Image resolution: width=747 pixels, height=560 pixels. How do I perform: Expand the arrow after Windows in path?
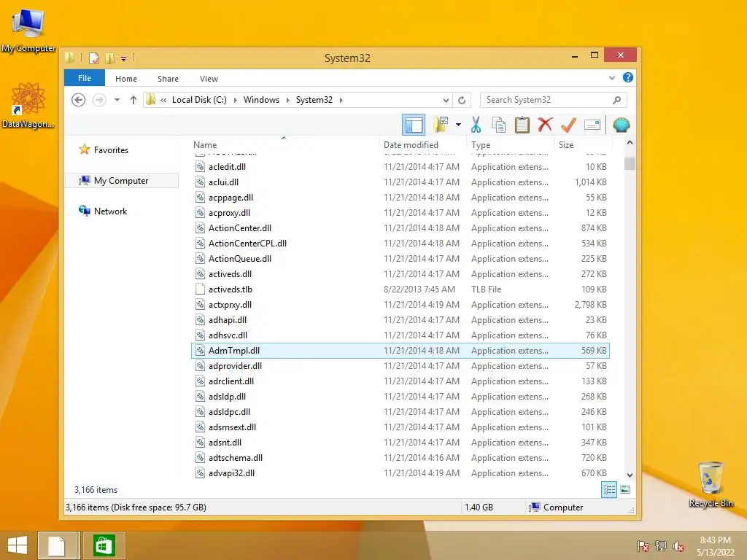tap(287, 100)
